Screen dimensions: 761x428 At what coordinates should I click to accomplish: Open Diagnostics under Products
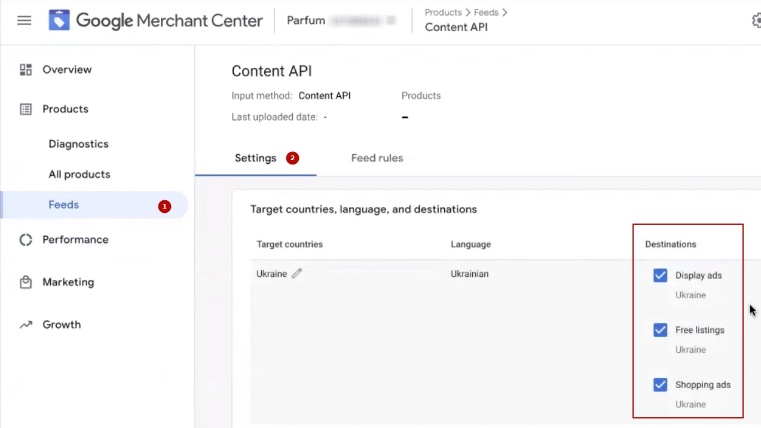[x=78, y=144]
